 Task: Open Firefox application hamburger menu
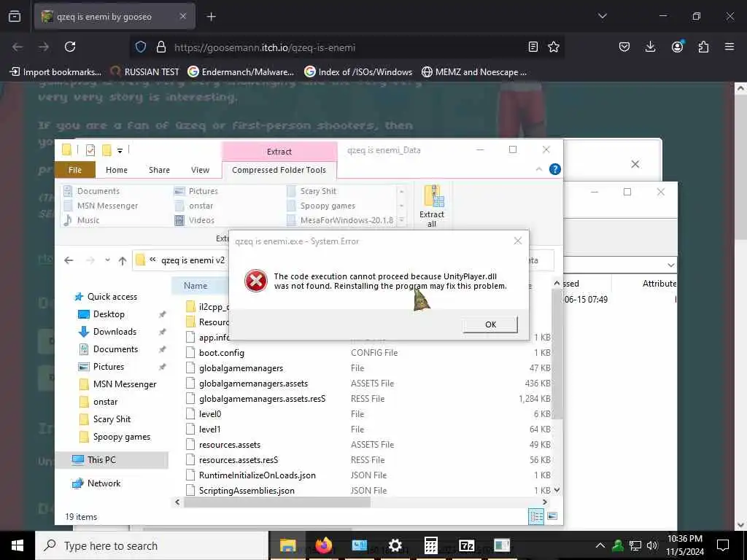point(729,47)
